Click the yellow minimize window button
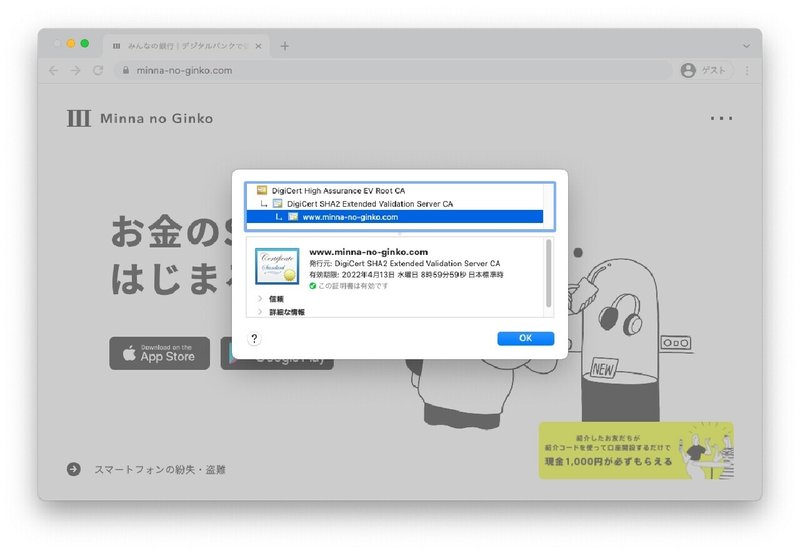800x551 pixels. pyautogui.click(x=71, y=44)
